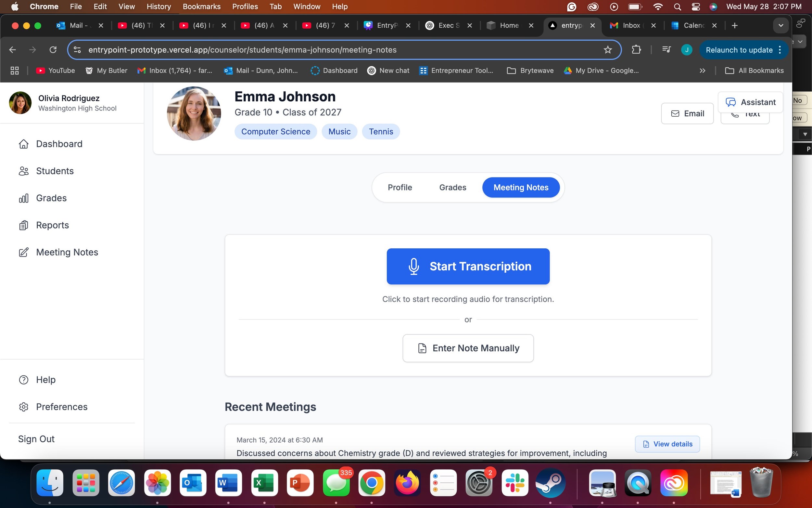Show hidden bookmarks with the chevron

coord(702,71)
